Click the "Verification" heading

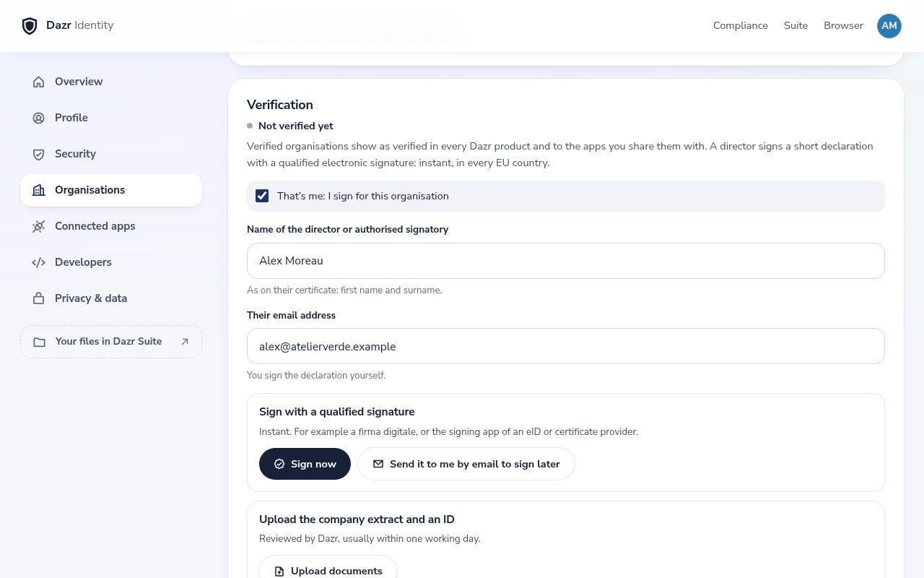click(x=280, y=105)
